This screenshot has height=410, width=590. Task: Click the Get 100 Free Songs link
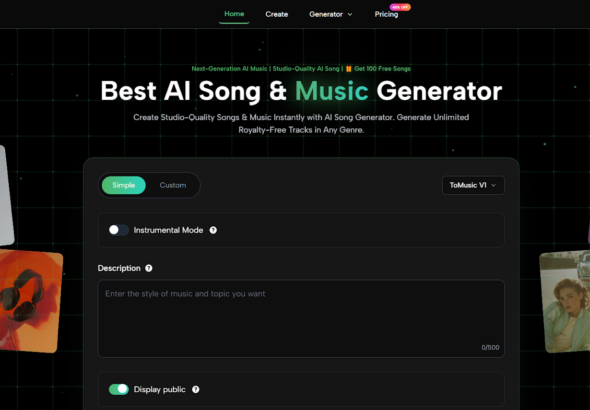pos(382,69)
